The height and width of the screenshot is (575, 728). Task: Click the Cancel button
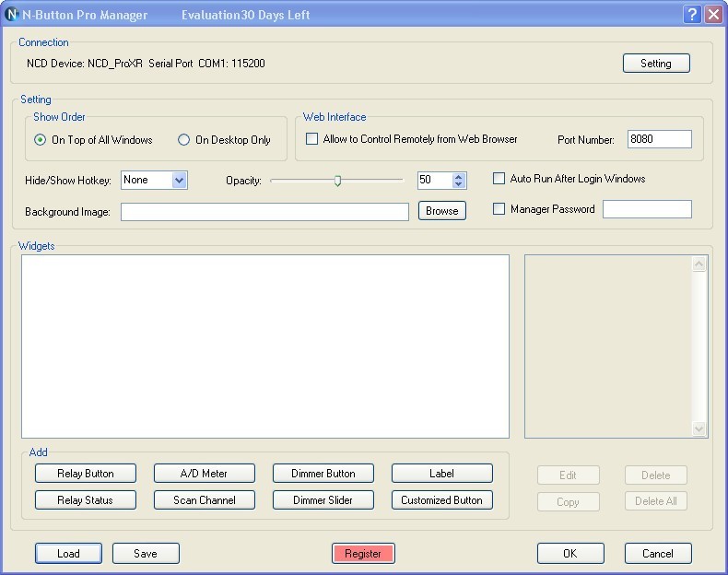[x=658, y=554]
